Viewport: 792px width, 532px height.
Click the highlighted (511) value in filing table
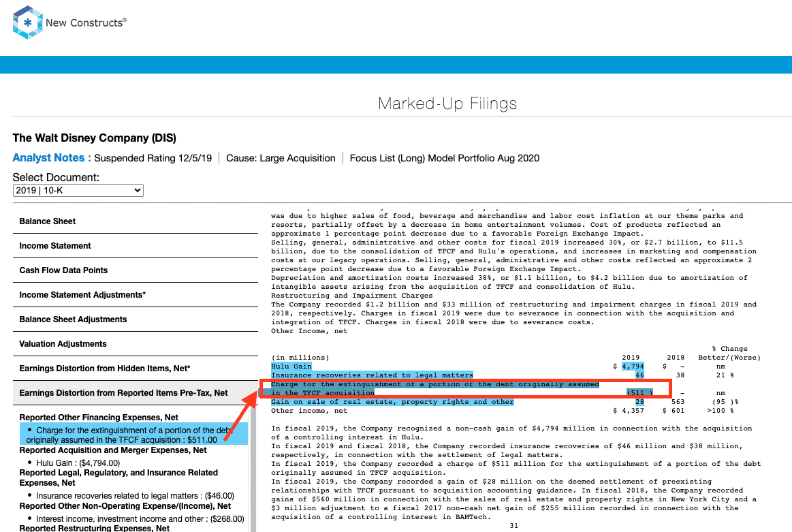pos(639,393)
